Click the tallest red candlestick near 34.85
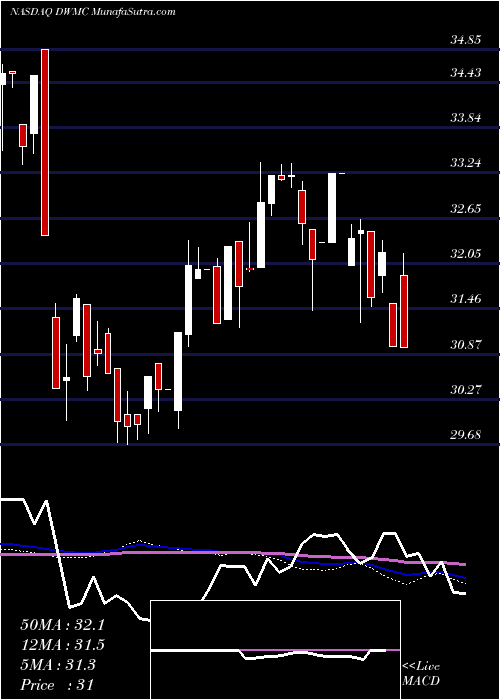This screenshot has width=500, height=700. pyautogui.click(x=45, y=142)
